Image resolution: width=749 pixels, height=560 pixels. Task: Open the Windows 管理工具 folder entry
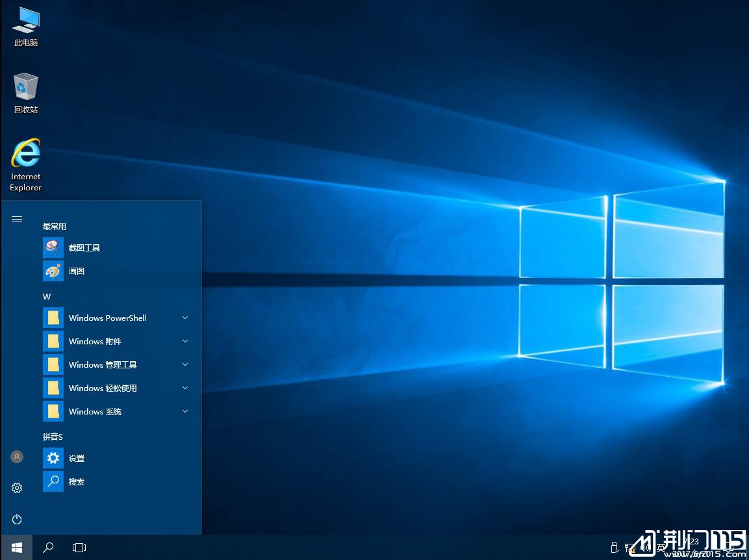click(103, 364)
